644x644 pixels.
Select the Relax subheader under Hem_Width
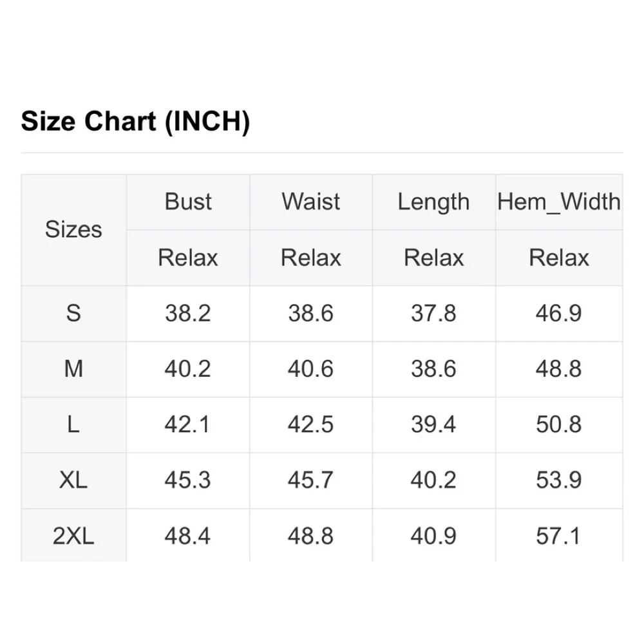[559, 258]
